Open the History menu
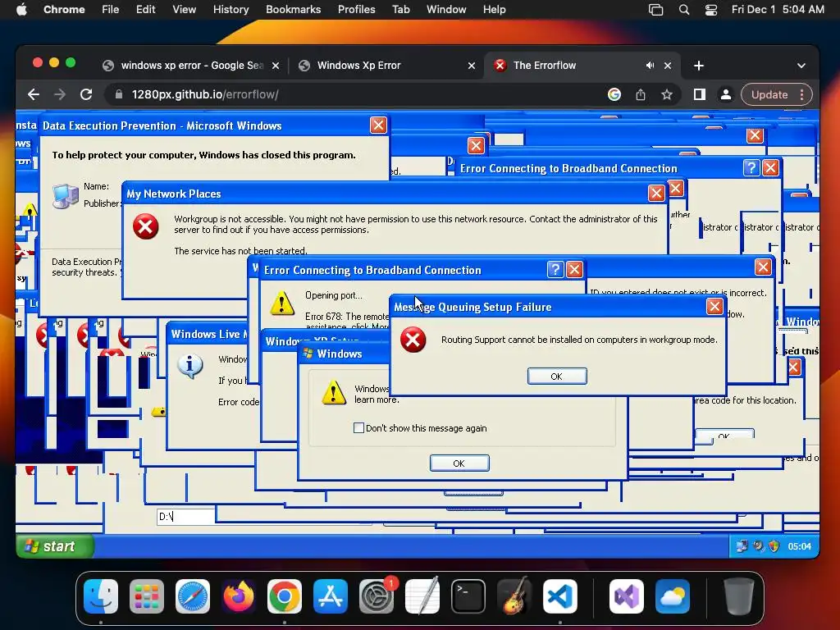 [231, 10]
